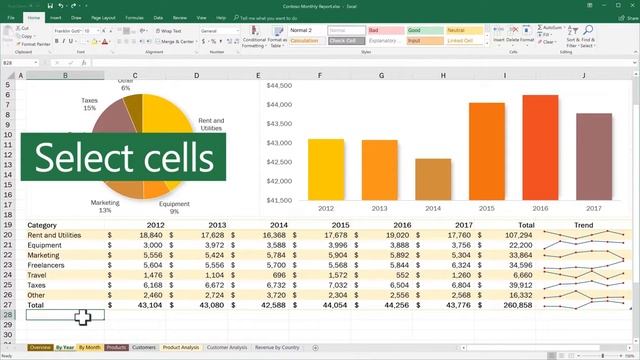
Task: Open the Clear dropdown
Action: tap(547, 42)
